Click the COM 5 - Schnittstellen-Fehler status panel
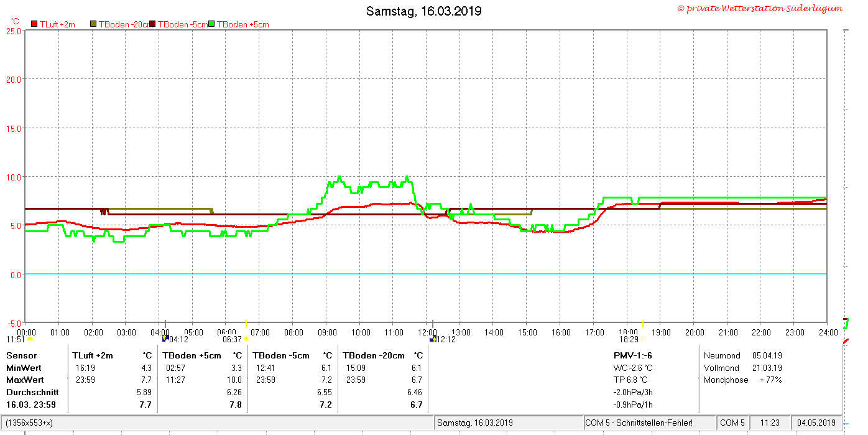This screenshot has width=868, height=435. click(649, 423)
